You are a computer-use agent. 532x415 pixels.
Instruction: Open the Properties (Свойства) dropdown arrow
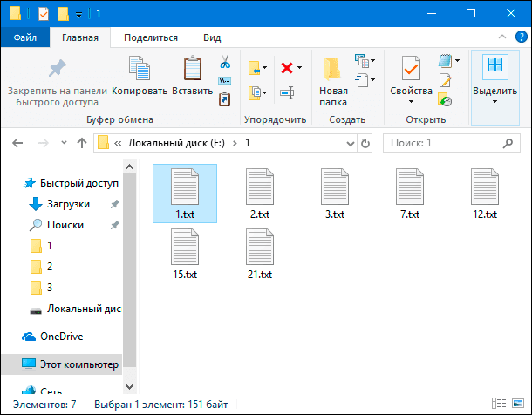411,101
